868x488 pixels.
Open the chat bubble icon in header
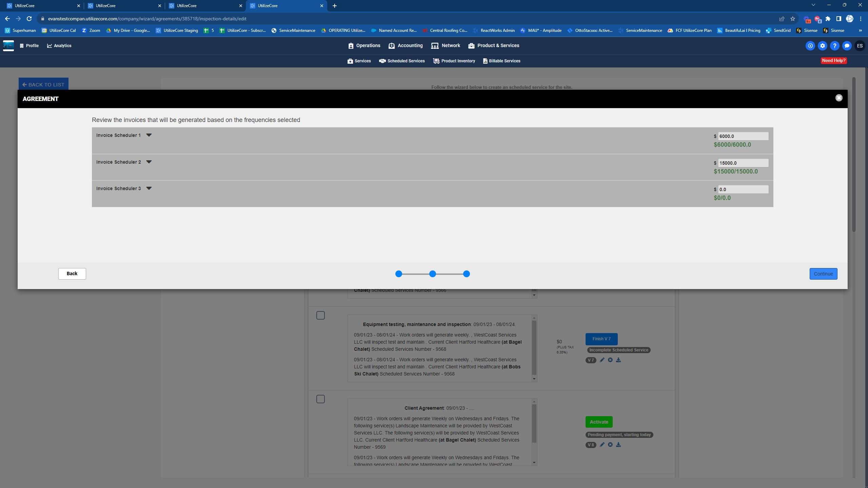(847, 46)
